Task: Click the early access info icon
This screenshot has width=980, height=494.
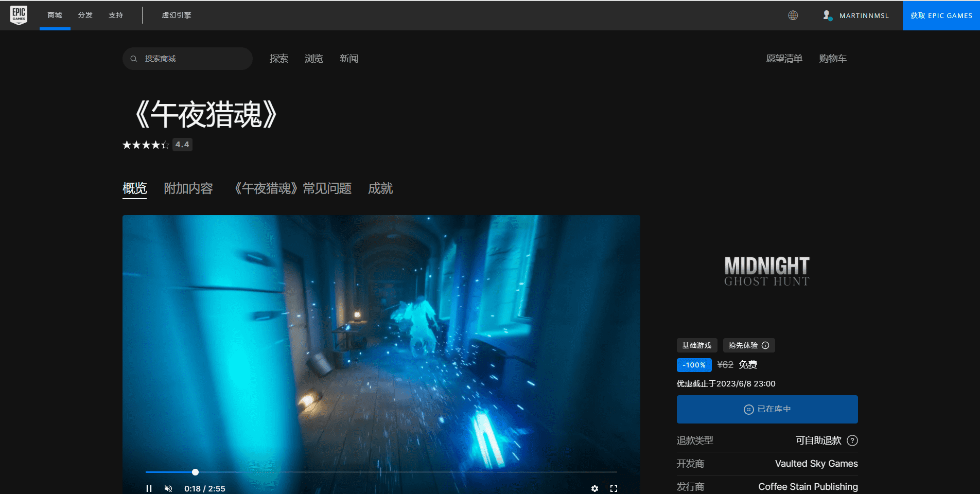Action: click(765, 345)
